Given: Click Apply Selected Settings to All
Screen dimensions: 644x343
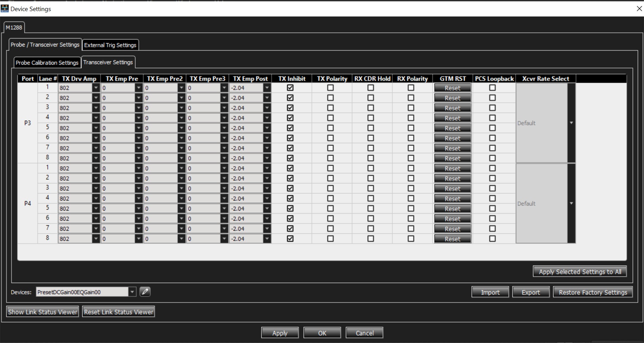Looking at the screenshot, I should tap(580, 272).
